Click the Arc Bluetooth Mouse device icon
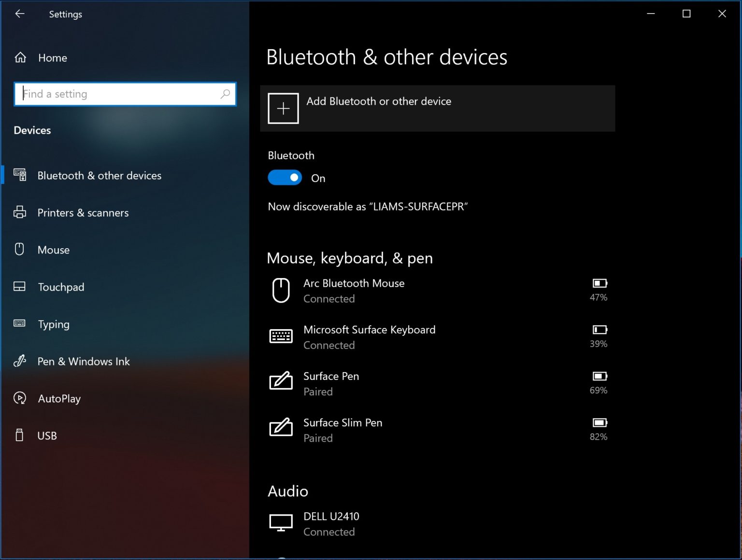The height and width of the screenshot is (560, 742). [281, 290]
